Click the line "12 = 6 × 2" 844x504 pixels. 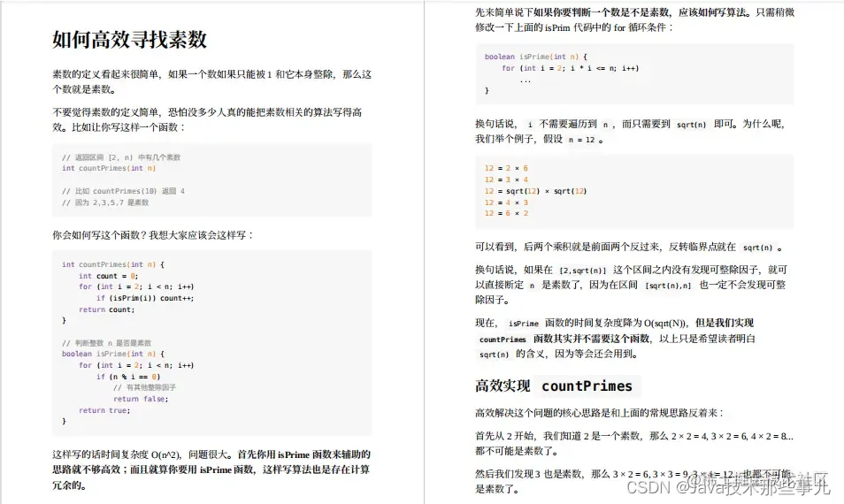click(506, 213)
